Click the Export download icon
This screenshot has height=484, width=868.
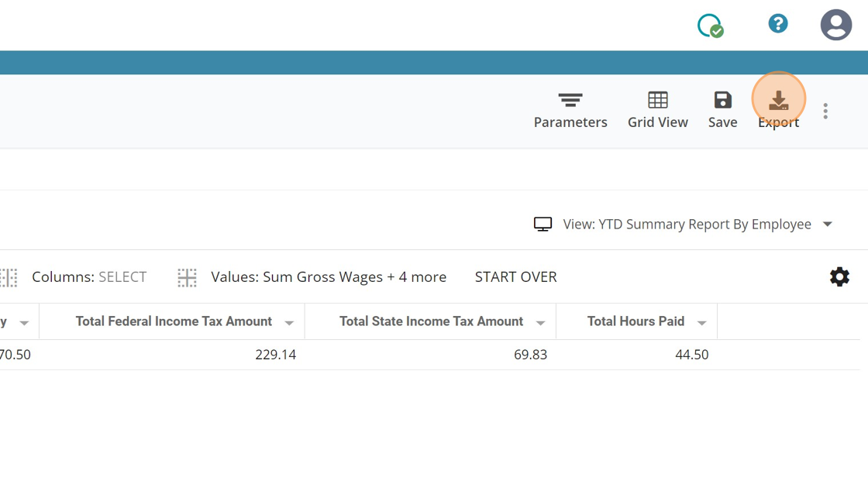click(x=778, y=101)
